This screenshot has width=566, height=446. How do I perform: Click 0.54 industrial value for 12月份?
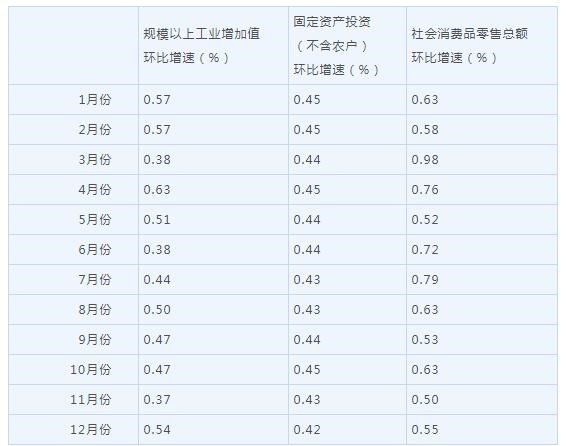click(x=157, y=430)
